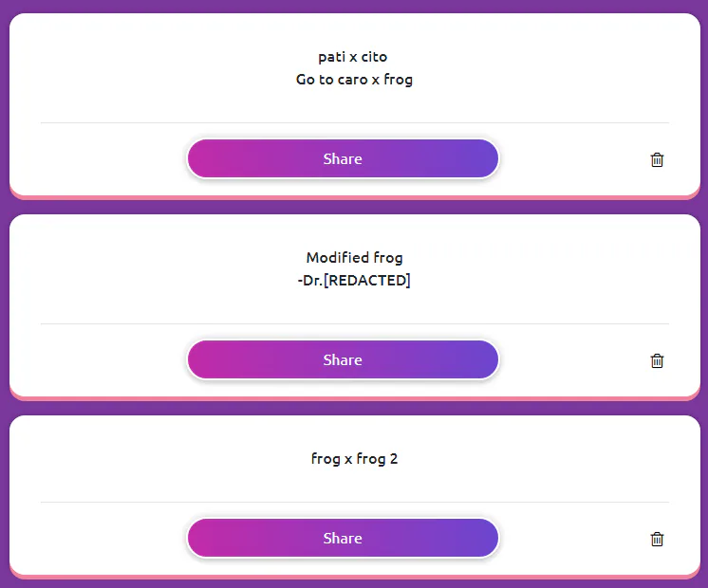The width and height of the screenshot is (708, 588).
Task: Click the divider line in Modified frog card
Action: click(354, 324)
